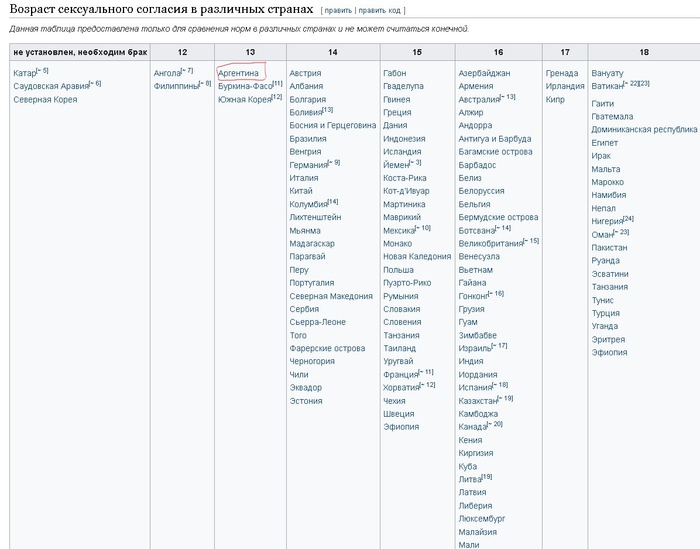This screenshot has width=700, height=549.
Task: Open the Новая Каледония link
Action: tap(417, 257)
